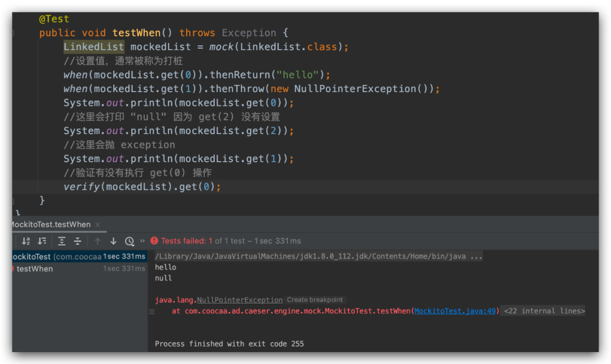Expand 22 internal lines fold
This screenshot has width=611, height=364.
544,311
